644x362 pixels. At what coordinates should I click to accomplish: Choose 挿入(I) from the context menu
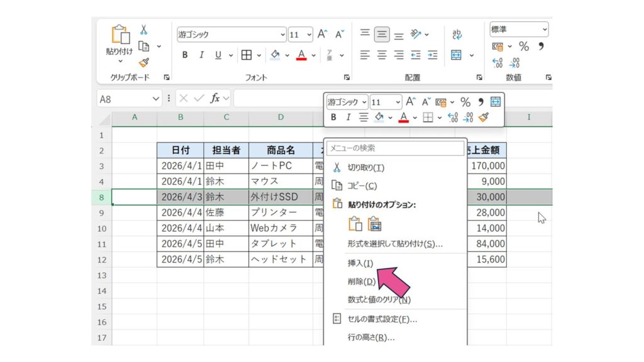[x=360, y=263]
